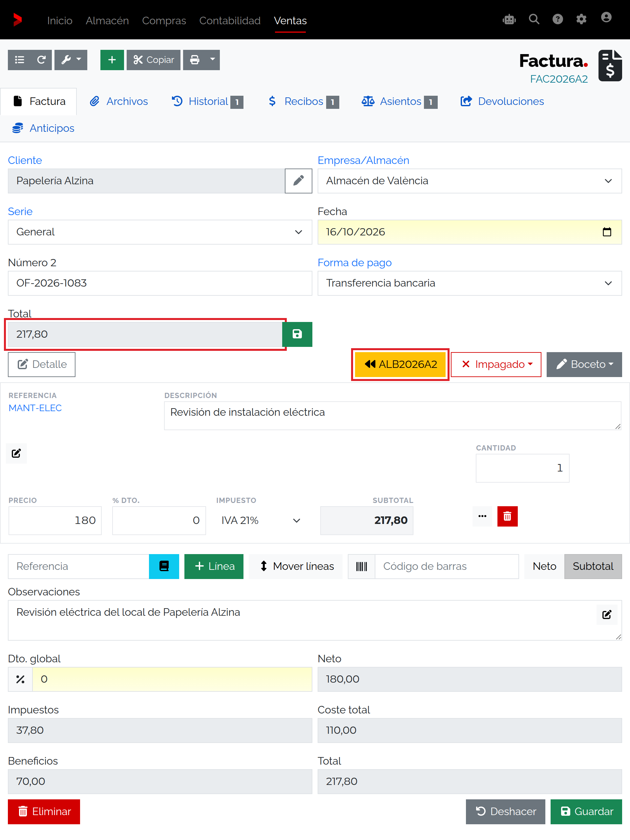Go to the Contabilidad menu

230,21
